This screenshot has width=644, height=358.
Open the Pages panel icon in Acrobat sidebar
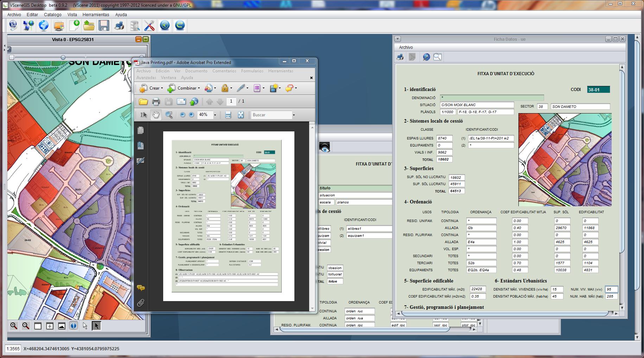(141, 130)
